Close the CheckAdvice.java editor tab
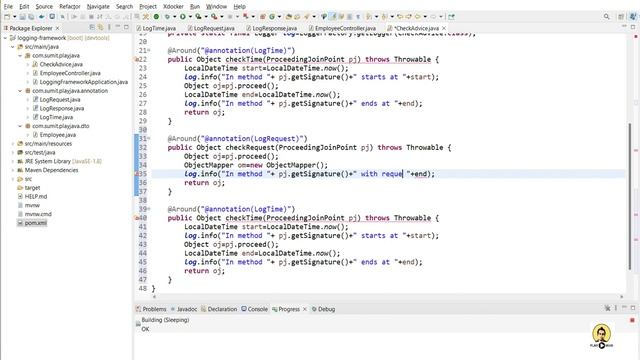The height and width of the screenshot is (360, 640). coord(444,28)
